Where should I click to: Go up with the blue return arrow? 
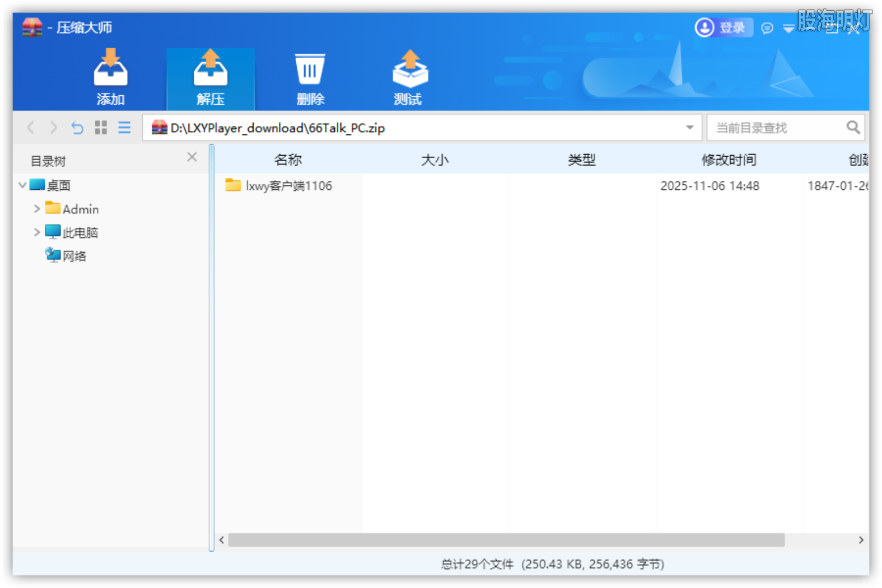point(77,128)
